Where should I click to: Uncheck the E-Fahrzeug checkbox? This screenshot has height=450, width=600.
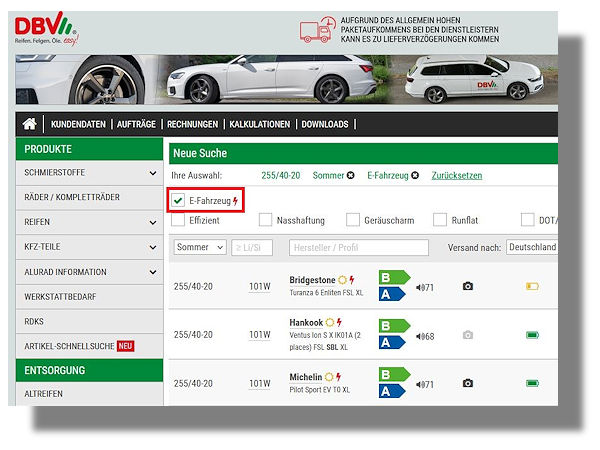(x=178, y=200)
